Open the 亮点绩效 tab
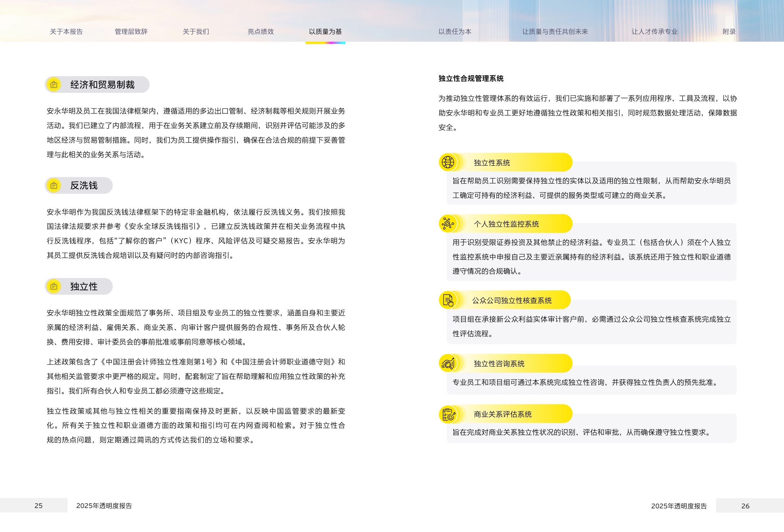 click(x=260, y=32)
